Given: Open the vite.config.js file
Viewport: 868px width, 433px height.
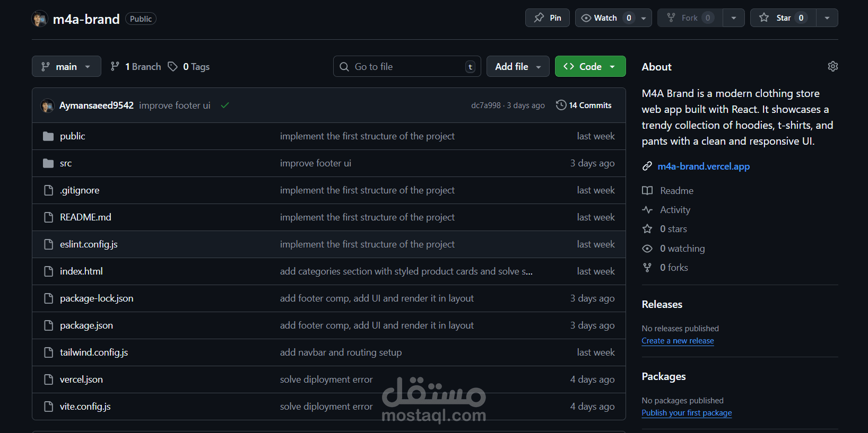Looking at the screenshot, I should [85, 407].
